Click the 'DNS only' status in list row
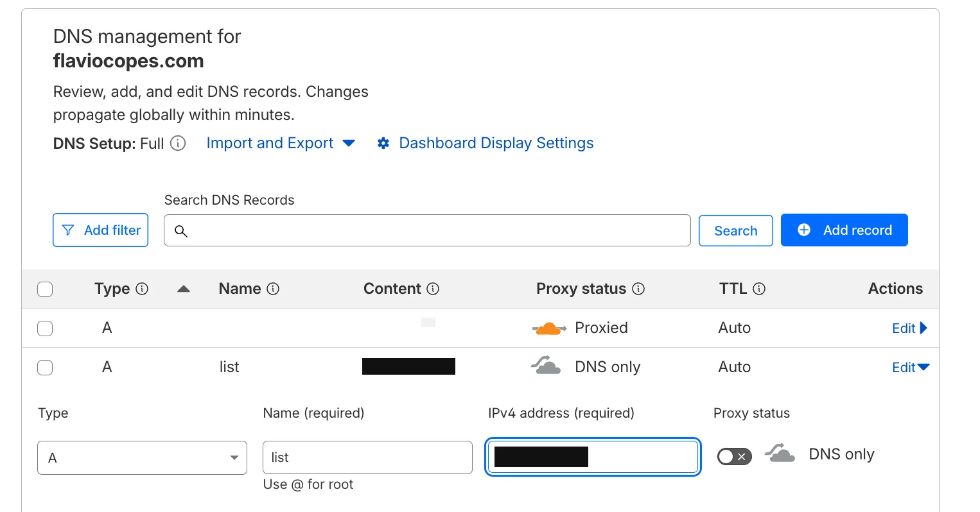The image size is (980, 512). (608, 367)
